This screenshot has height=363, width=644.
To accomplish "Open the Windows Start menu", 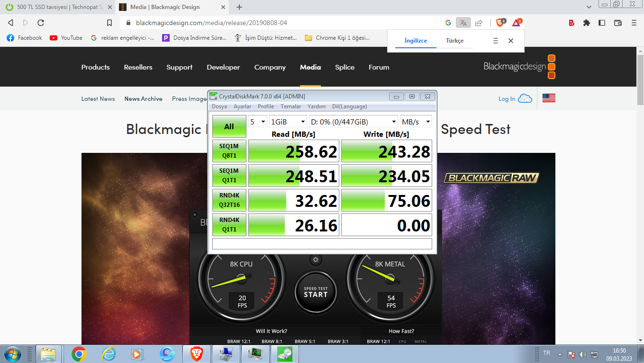I will point(12,354).
